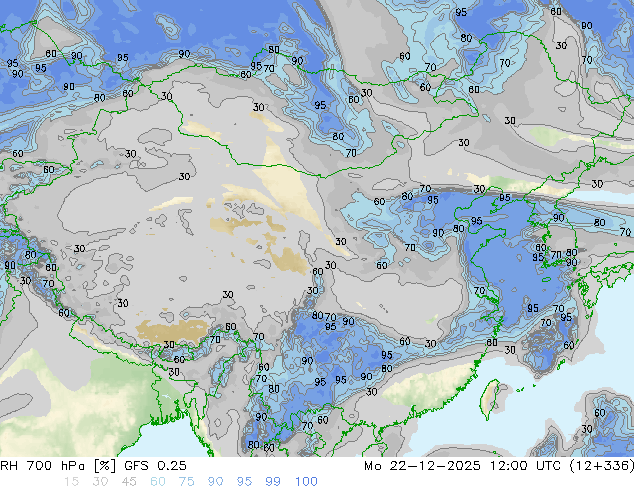Click the "12:00 UTC" time text
Image resolution: width=634 pixels, height=490 pixels.
tap(526, 466)
